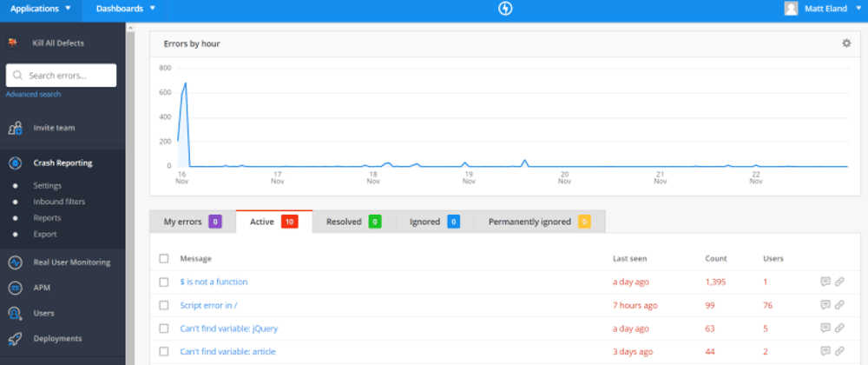Open comments for 'Script error in /'
The width and height of the screenshot is (868, 365).
click(x=825, y=305)
